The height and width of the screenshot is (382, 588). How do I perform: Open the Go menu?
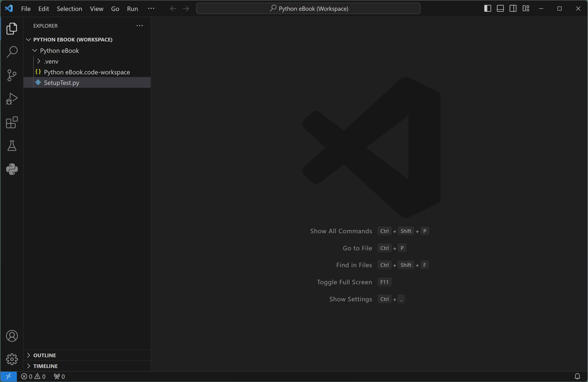(x=115, y=9)
